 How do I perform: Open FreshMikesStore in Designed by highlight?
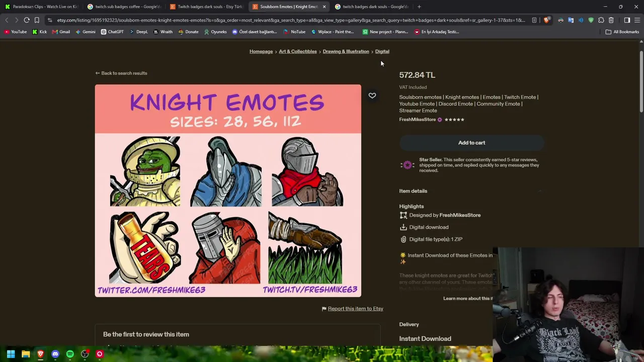[x=460, y=215]
